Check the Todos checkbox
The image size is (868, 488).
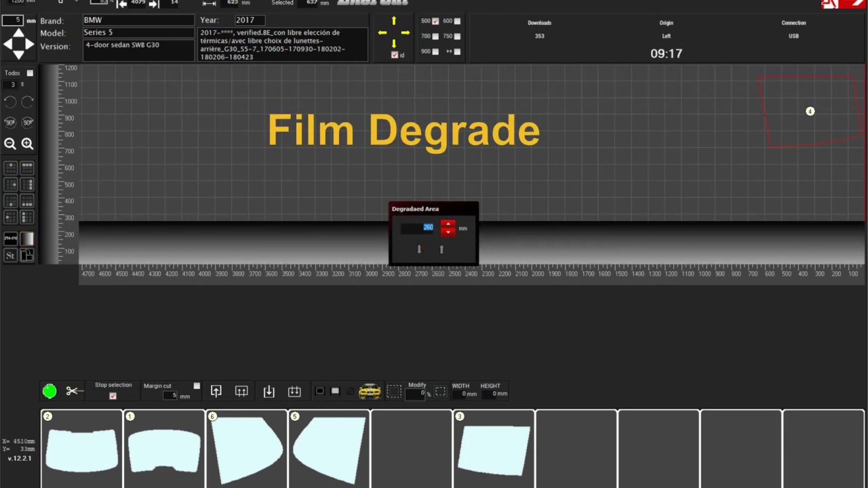click(x=30, y=73)
